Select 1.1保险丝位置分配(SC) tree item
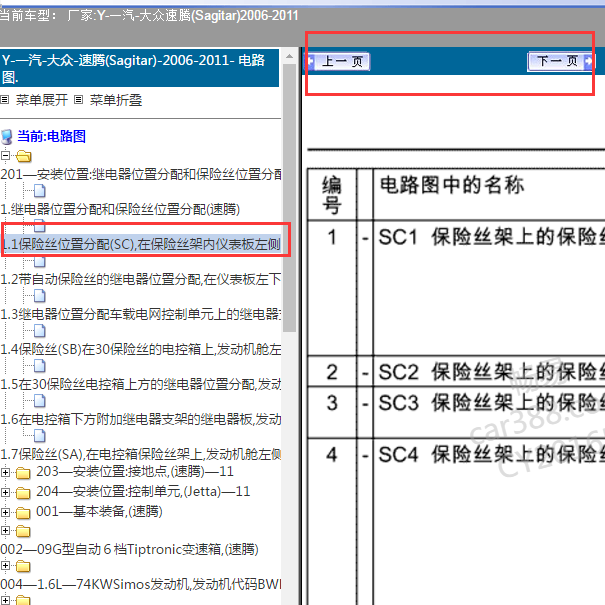605x605 pixels. click(x=142, y=244)
